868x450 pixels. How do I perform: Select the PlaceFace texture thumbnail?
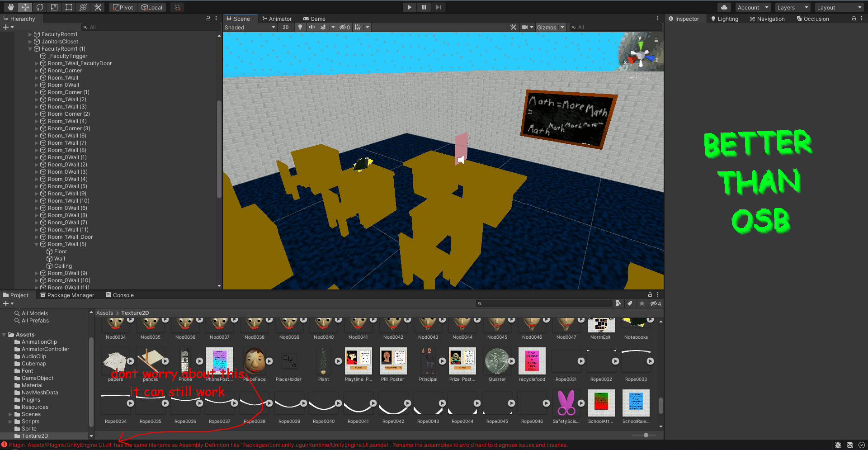[x=255, y=361]
